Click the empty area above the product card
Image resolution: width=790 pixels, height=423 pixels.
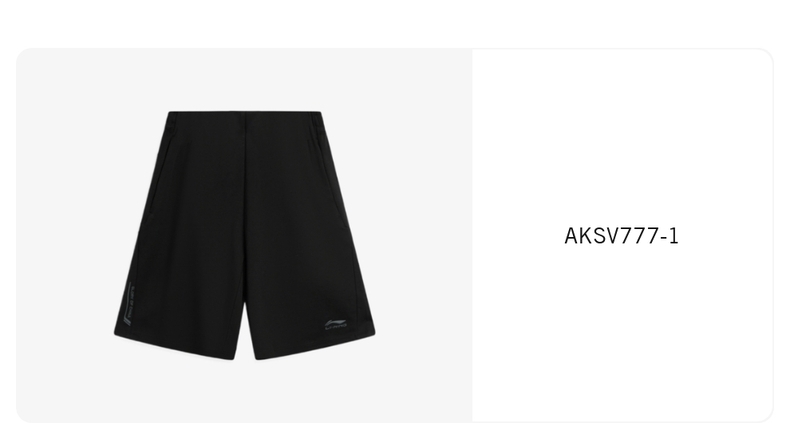coord(395,23)
